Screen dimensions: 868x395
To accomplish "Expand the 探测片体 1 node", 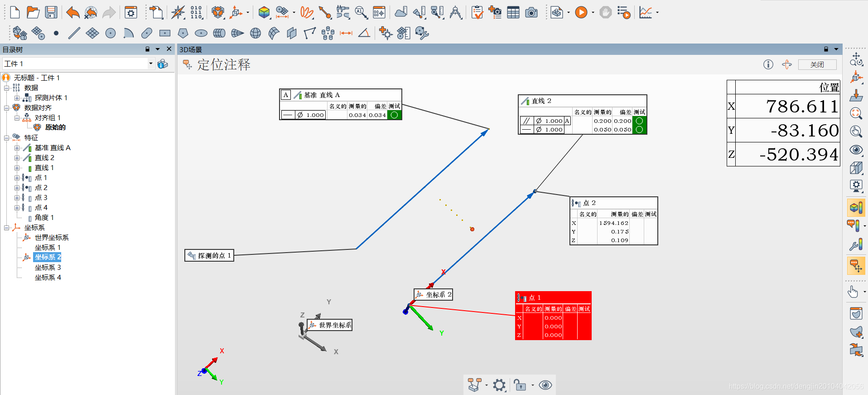I will click(x=17, y=98).
